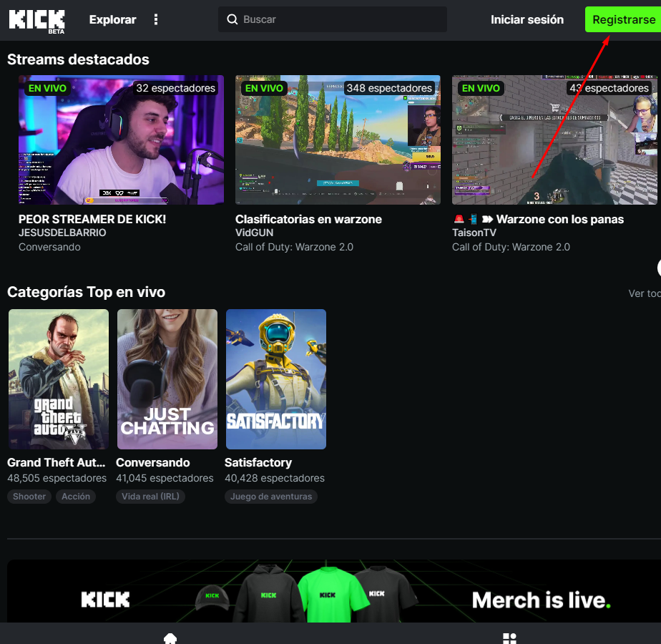Click the Satisfactory category title
This screenshot has height=644, width=661.
[258, 462]
